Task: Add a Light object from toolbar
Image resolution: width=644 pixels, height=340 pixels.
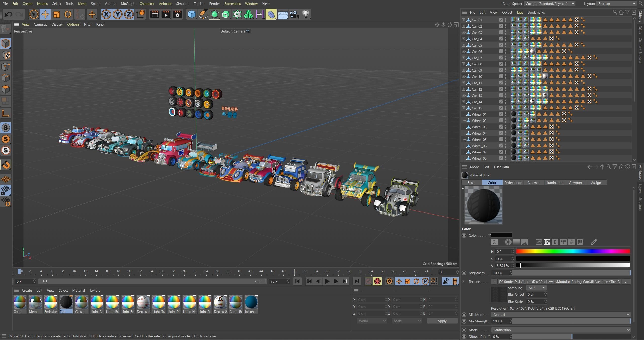Action: [306, 14]
